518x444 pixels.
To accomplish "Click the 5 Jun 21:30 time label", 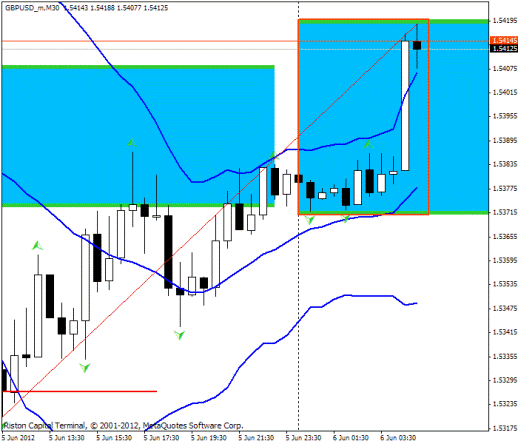I will 256,438.
